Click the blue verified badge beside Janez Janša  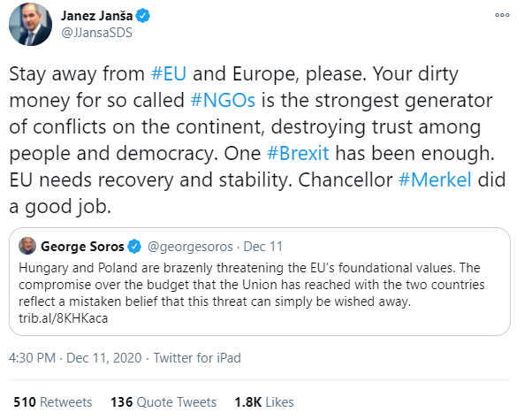pos(143,16)
